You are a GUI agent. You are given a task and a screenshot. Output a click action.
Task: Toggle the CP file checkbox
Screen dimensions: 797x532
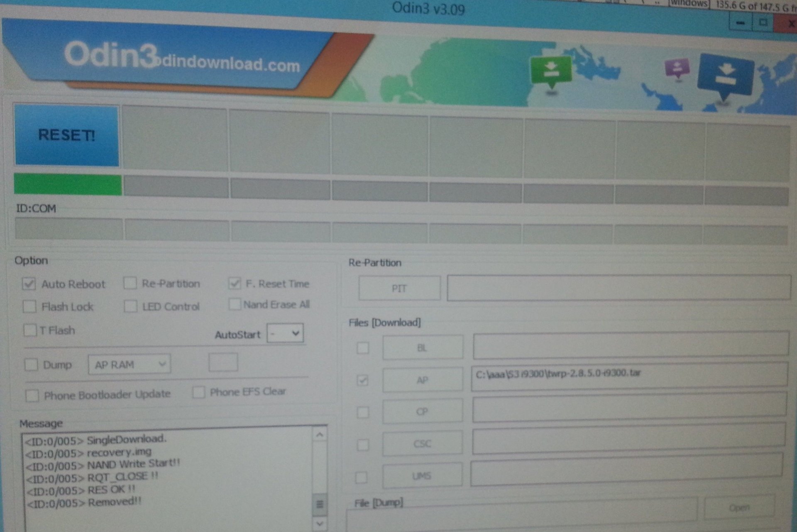[x=363, y=412]
